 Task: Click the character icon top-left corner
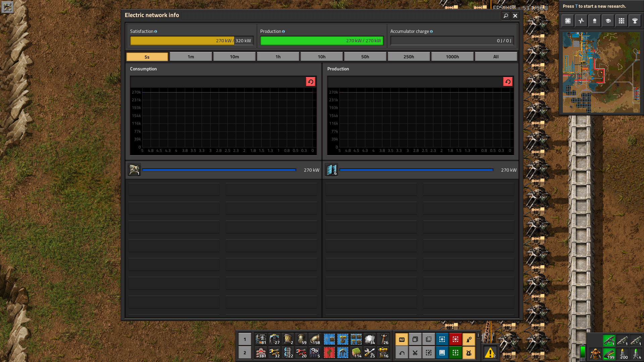[7, 7]
